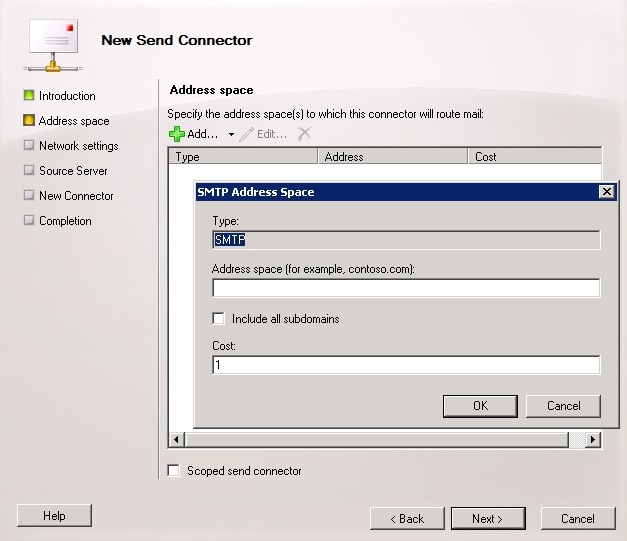Click the Address column header
This screenshot has width=627, height=541.
pos(393,156)
